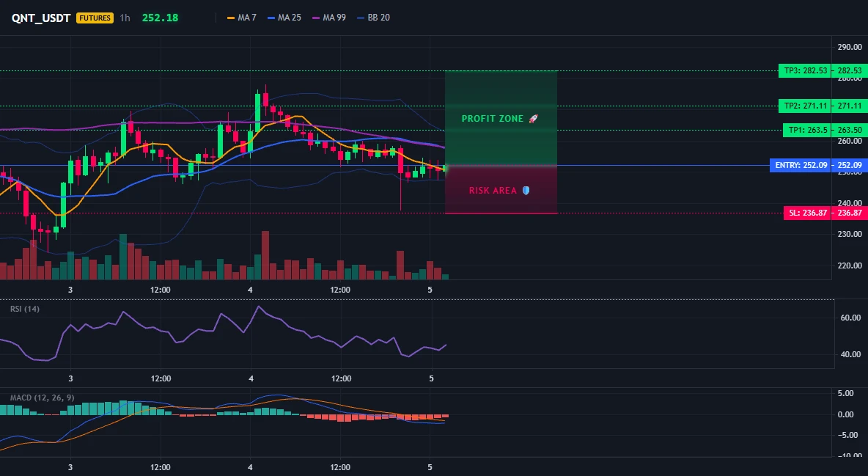
Task: Click the TP3: 282.53 target tag
Action: pos(805,71)
